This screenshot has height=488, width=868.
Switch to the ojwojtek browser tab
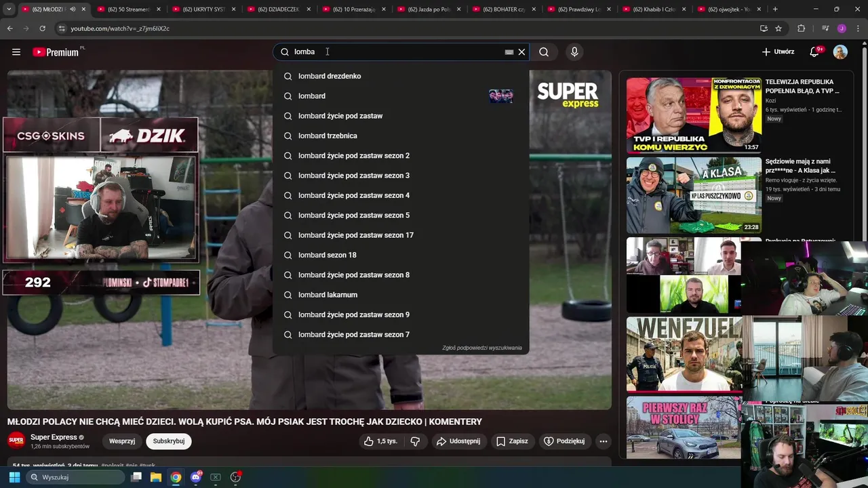[729, 9]
